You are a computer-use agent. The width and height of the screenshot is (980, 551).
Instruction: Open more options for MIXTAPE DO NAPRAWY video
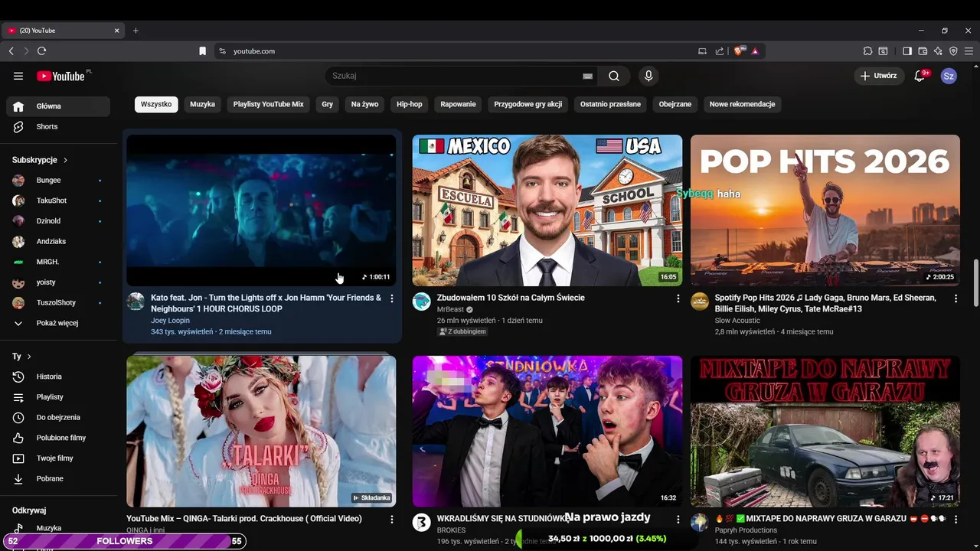[955, 519]
